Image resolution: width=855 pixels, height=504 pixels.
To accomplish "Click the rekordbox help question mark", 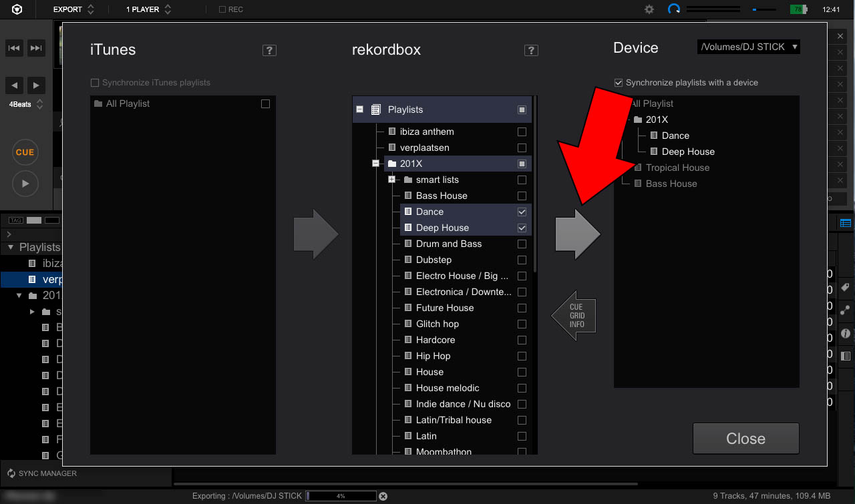I will 531,50.
